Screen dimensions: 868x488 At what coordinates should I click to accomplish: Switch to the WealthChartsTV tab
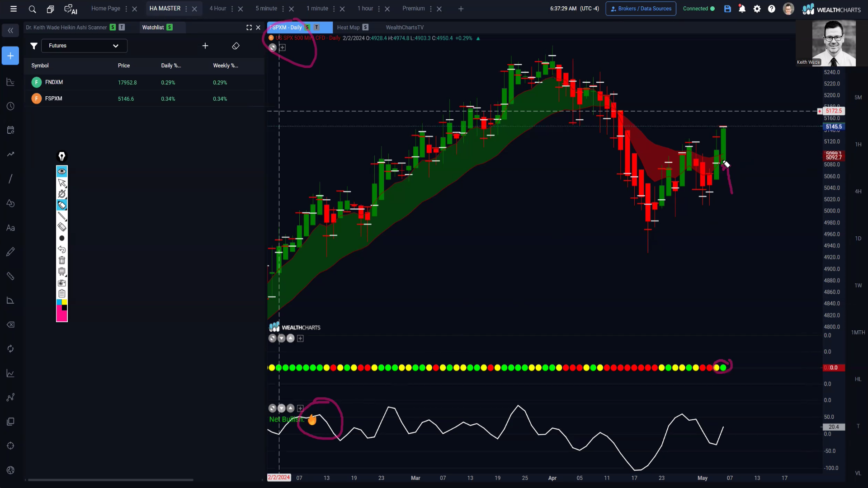(405, 28)
